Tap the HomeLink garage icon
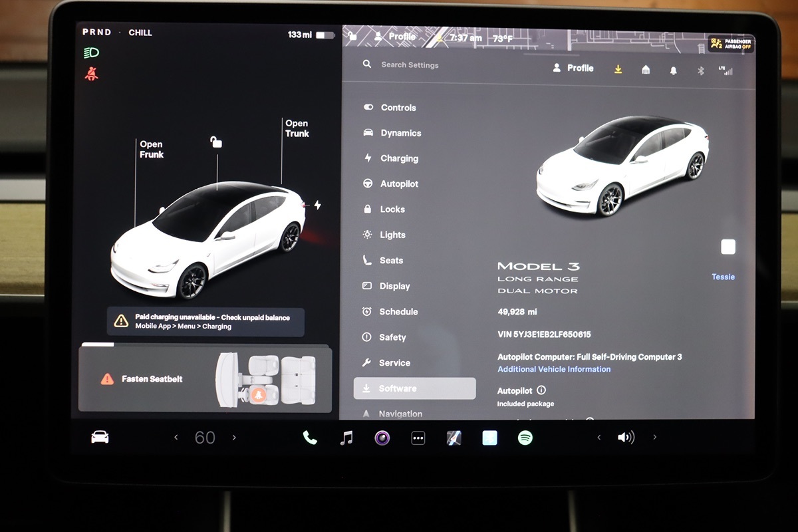Viewport: 798px width, 532px height. (x=645, y=70)
